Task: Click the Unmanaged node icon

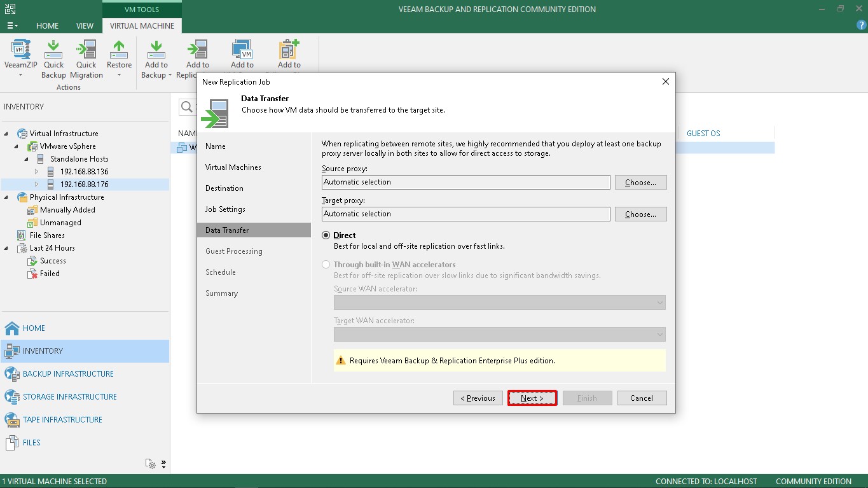Action: (x=32, y=223)
